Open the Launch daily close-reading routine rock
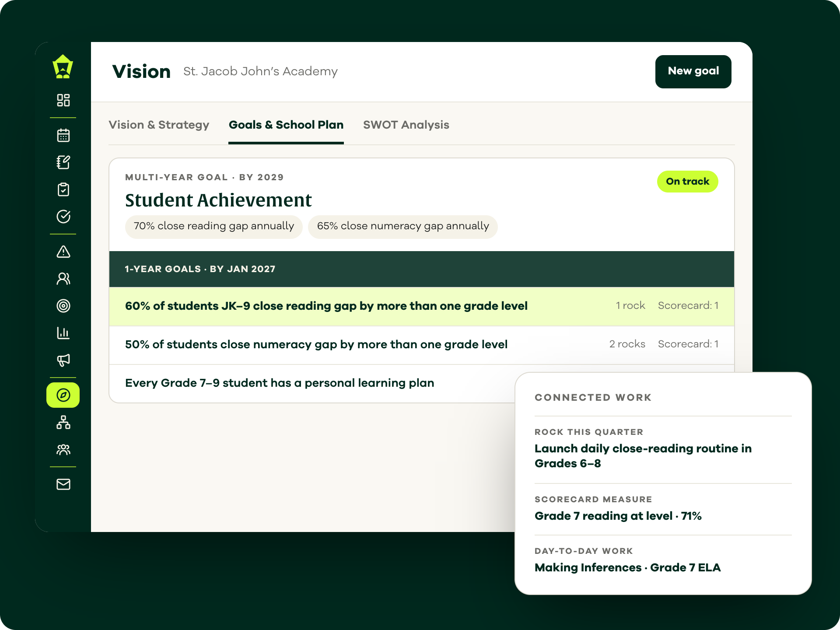 [643, 456]
